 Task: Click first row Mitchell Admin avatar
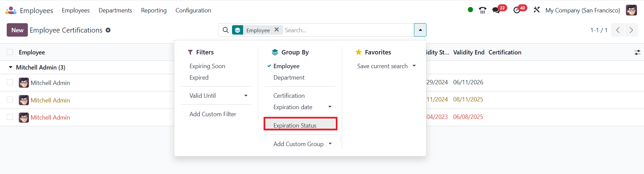(x=24, y=83)
